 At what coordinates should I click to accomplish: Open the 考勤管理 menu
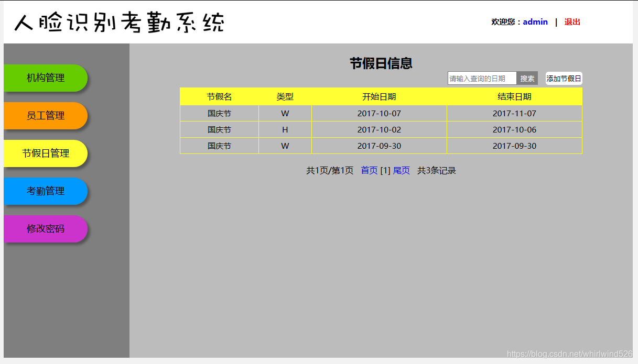click(x=46, y=191)
